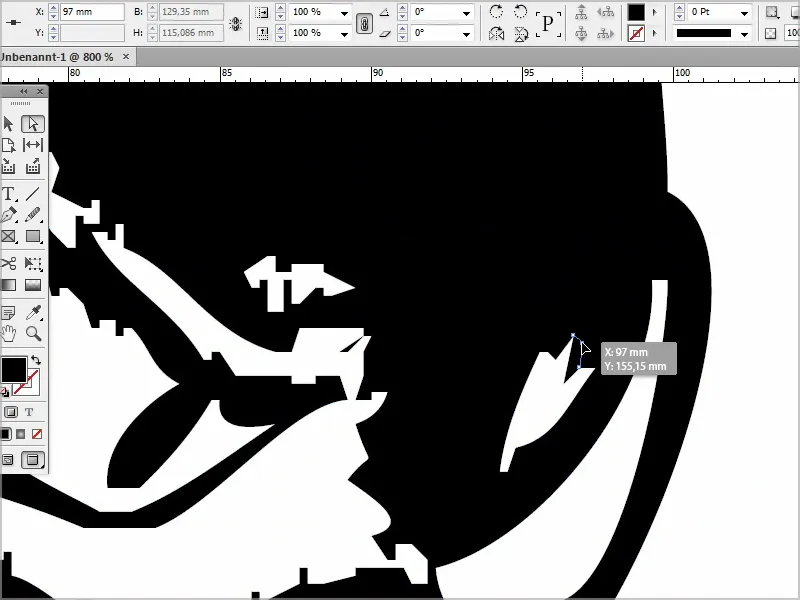Apply gradient button in tools panel

[x=20, y=434]
